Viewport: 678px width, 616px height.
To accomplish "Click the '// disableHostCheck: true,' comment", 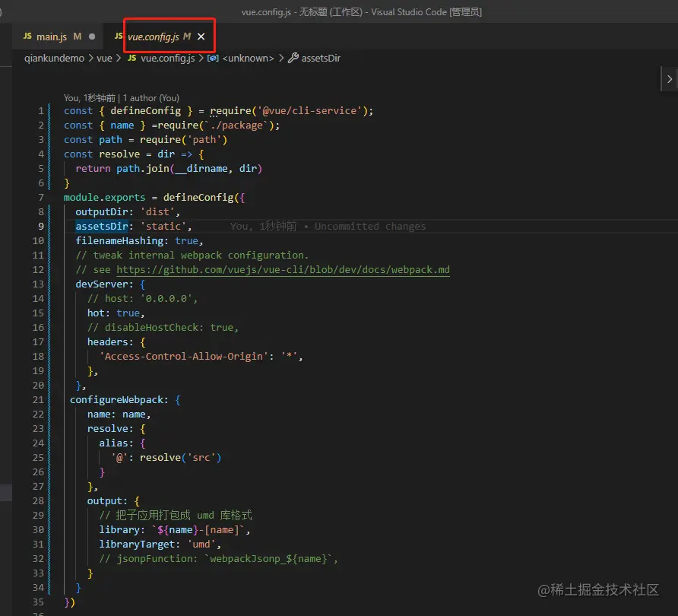I will pos(163,328).
